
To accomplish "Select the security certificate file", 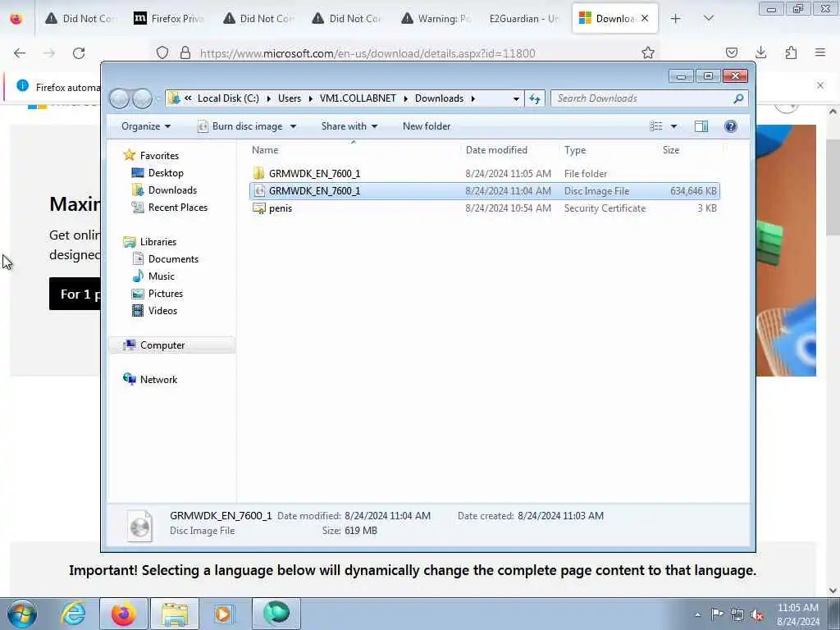I will [x=484, y=208].
